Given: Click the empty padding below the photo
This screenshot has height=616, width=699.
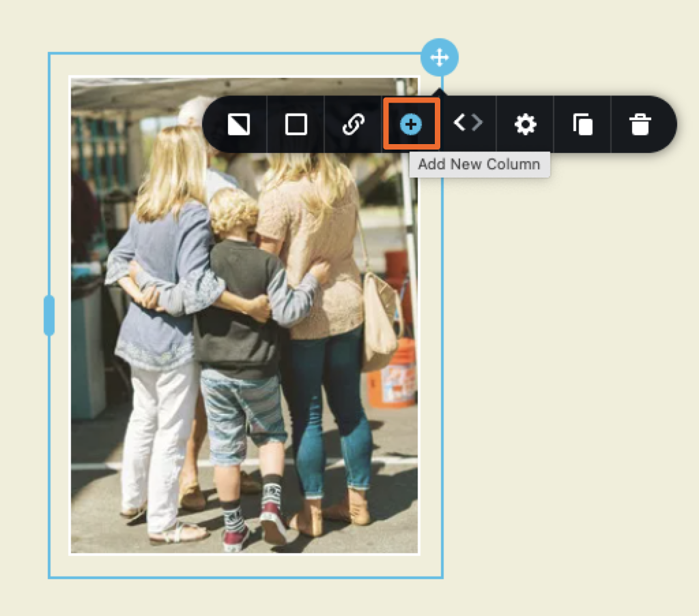Looking at the screenshot, I should (244, 565).
